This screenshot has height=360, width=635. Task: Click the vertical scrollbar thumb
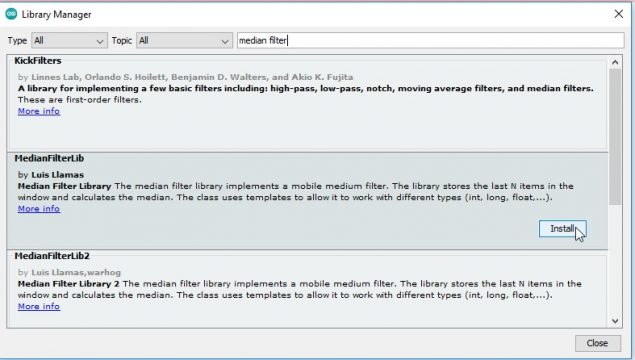pyautogui.click(x=615, y=137)
